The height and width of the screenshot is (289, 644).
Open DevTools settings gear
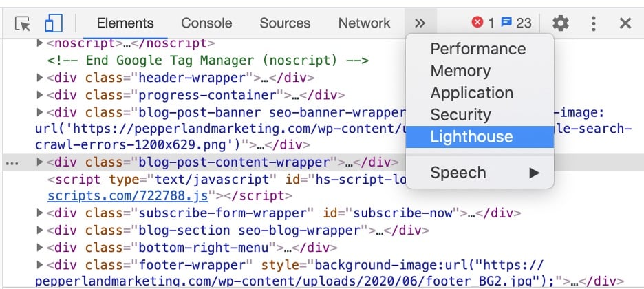point(561,23)
